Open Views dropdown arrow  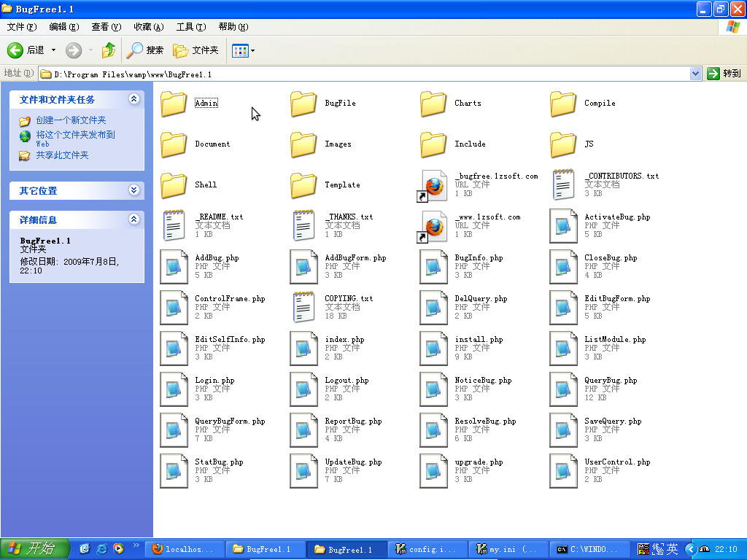click(252, 50)
